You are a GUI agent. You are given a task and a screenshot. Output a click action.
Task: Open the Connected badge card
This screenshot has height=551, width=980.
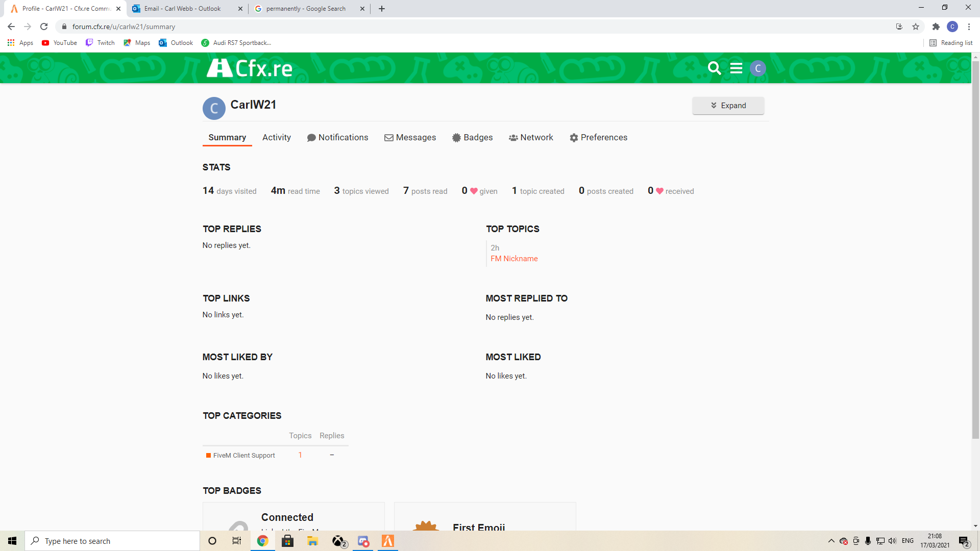click(x=293, y=516)
